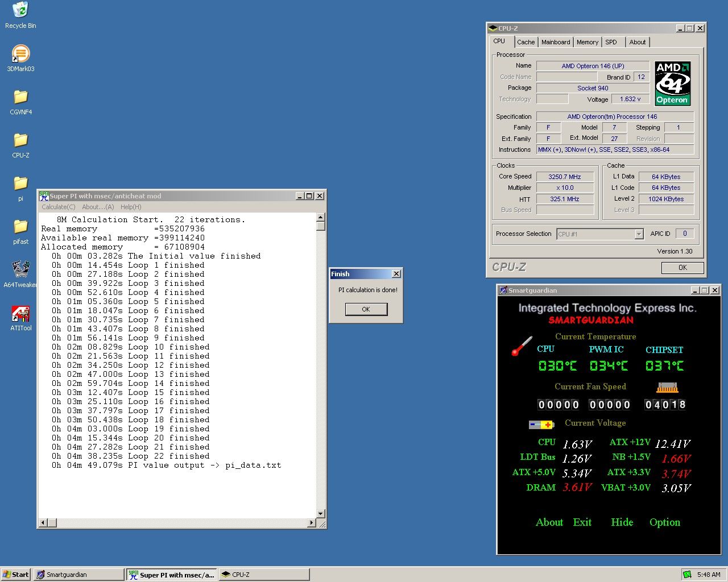Image resolution: width=728 pixels, height=582 pixels.
Task: Click the AMD Opteron 64 logo
Action: (672, 84)
